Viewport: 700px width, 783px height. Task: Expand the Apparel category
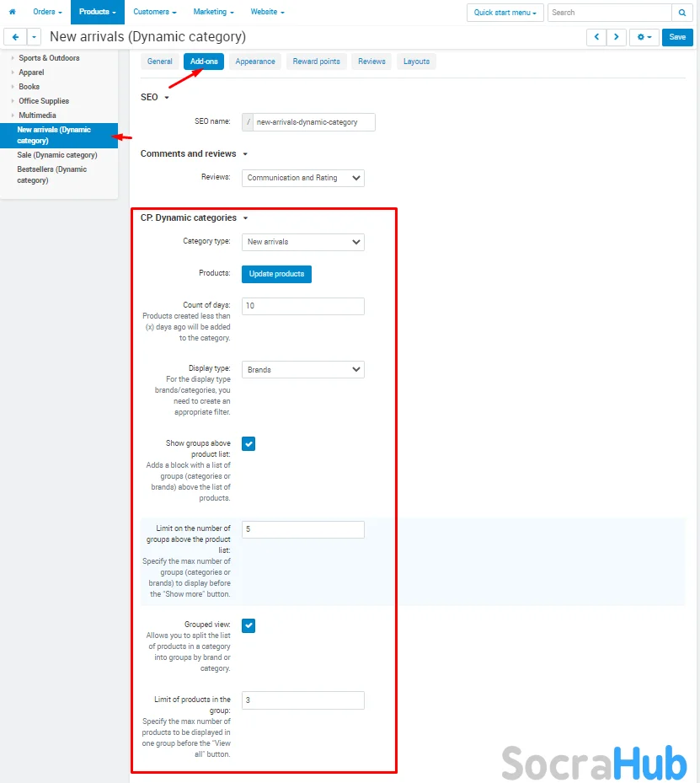click(13, 73)
